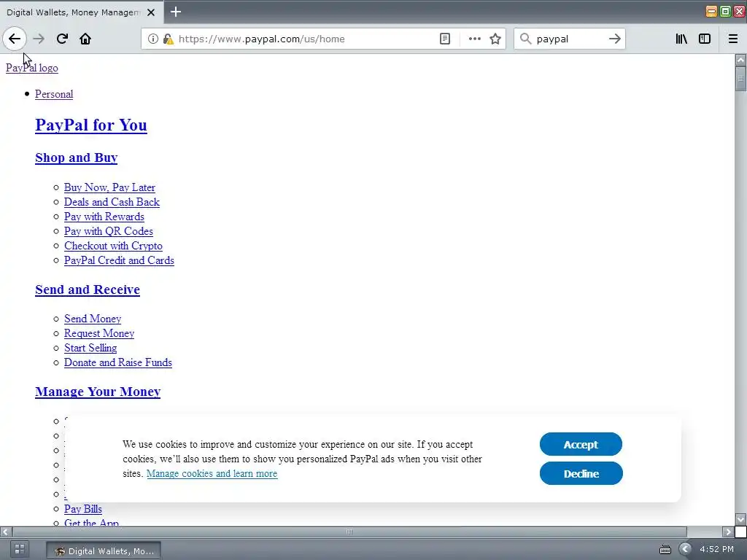Go back to the previous page

pyautogui.click(x=15, y=39)
